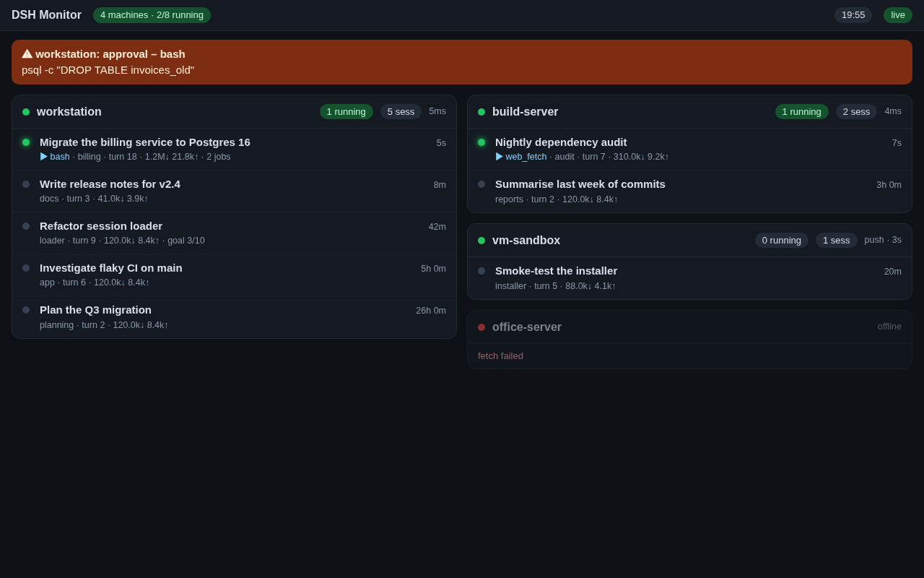Click the green status dot beside workstation
Viewport: 924px width, 578px height.
26,112
